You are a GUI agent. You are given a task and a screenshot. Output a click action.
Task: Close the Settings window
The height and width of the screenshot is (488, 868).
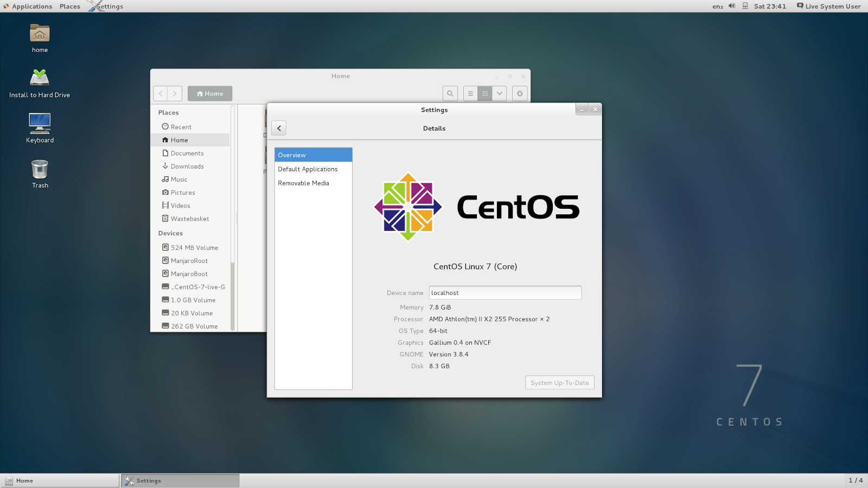tap(595, 110)
